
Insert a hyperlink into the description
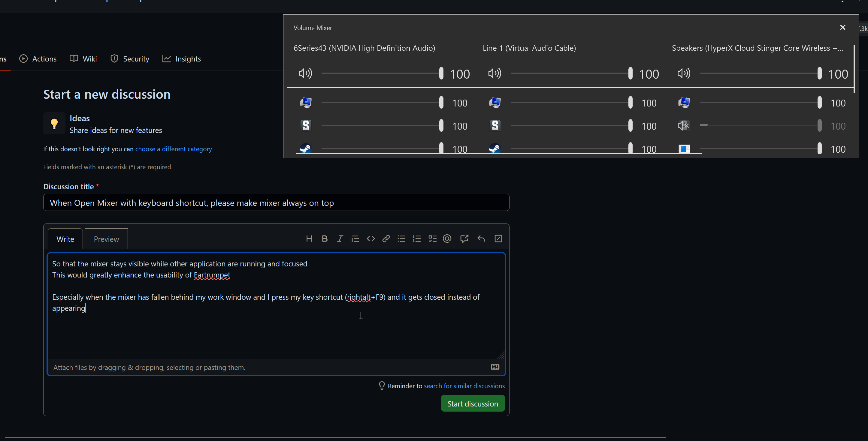point(386,238)
